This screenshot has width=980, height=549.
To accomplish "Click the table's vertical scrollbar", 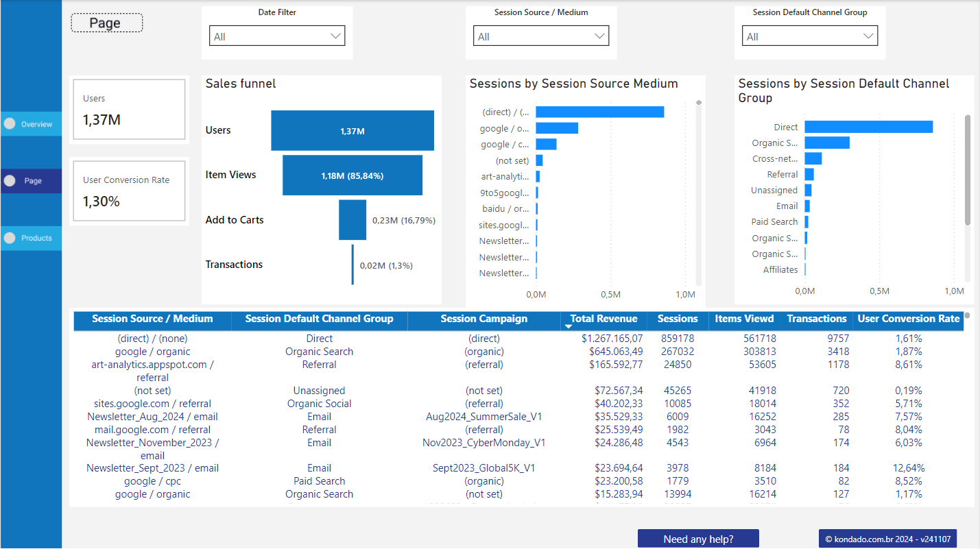I will pos(968,317).
